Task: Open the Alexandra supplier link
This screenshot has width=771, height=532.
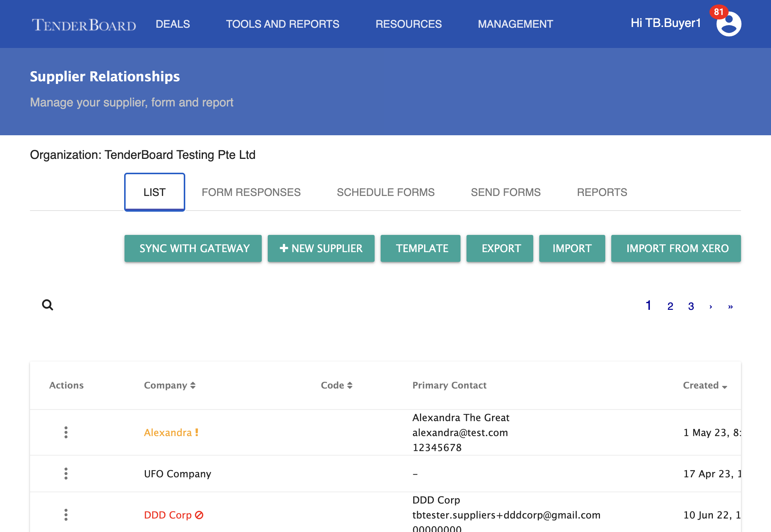Action: click(168, 432)
